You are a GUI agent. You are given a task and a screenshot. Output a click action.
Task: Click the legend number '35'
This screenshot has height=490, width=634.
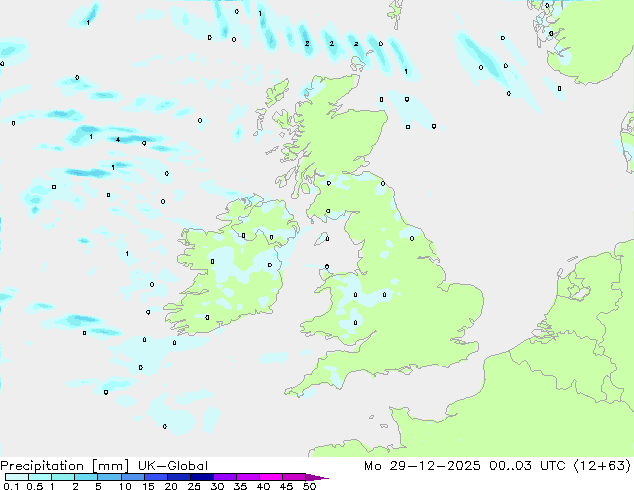(x=240, y=486)
